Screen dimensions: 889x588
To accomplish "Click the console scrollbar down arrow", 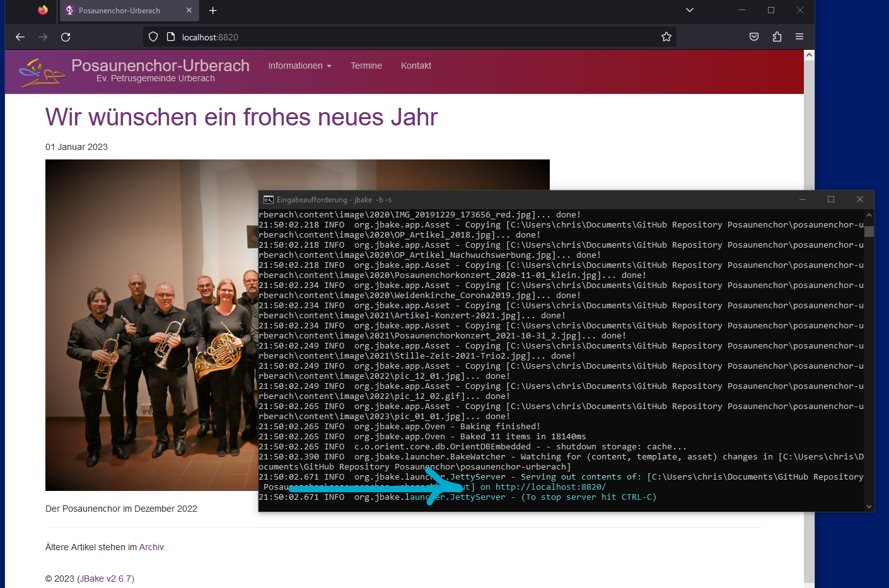I will (869, 506).
